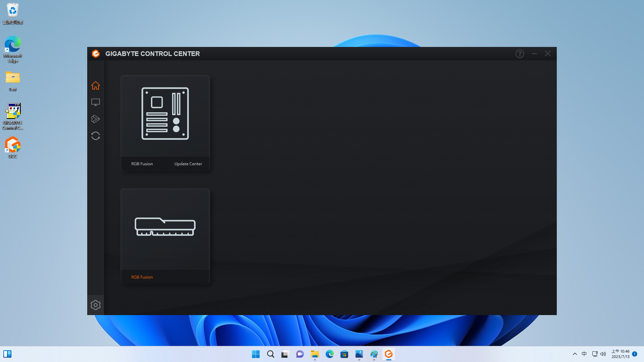Open the Chat app on taskbar
This screenshot has width=644, height=362.
tap(300, 354)
